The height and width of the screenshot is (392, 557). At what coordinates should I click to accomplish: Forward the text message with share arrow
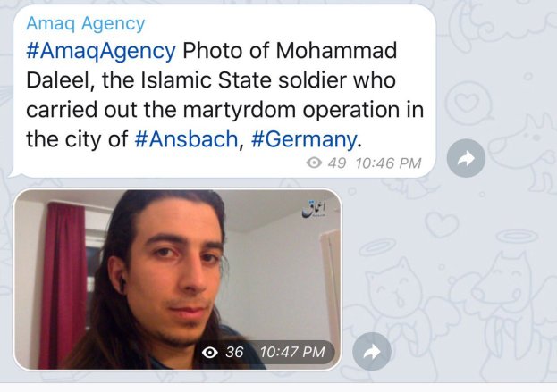click(x=466, y=158)
